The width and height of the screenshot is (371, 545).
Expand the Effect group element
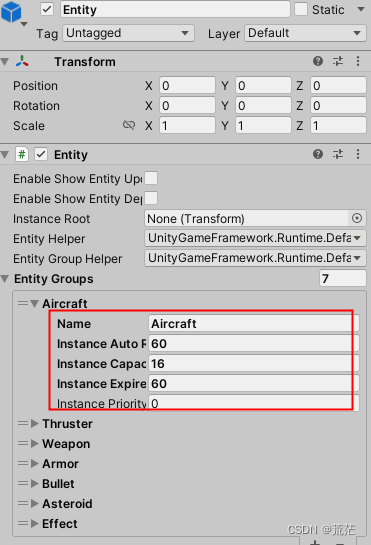point(34,524)
